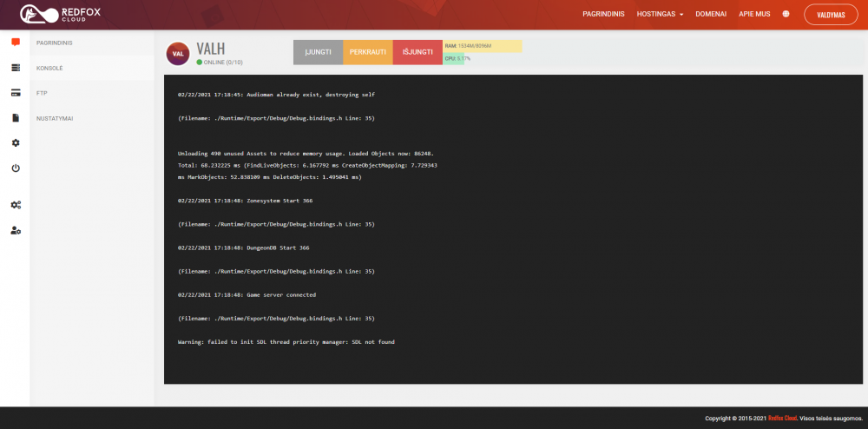Screen dimensions: 868x429
Task: Open the user settings sidebar icon
Action: [x=16, y=230]
